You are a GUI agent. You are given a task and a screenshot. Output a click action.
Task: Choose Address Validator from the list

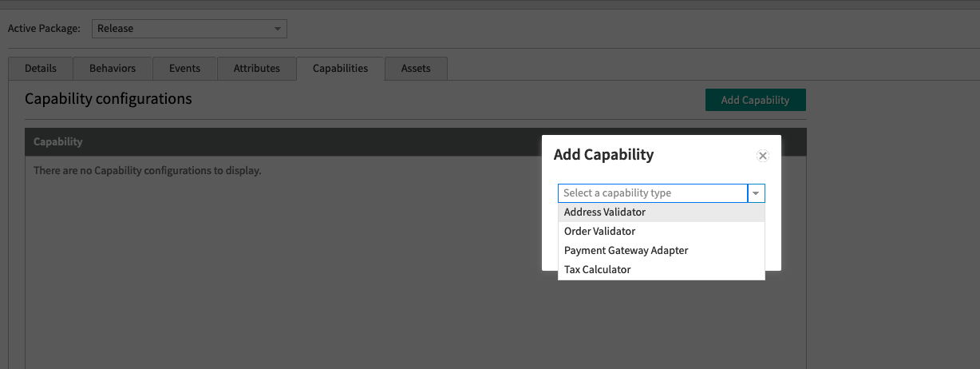(661, 212)
